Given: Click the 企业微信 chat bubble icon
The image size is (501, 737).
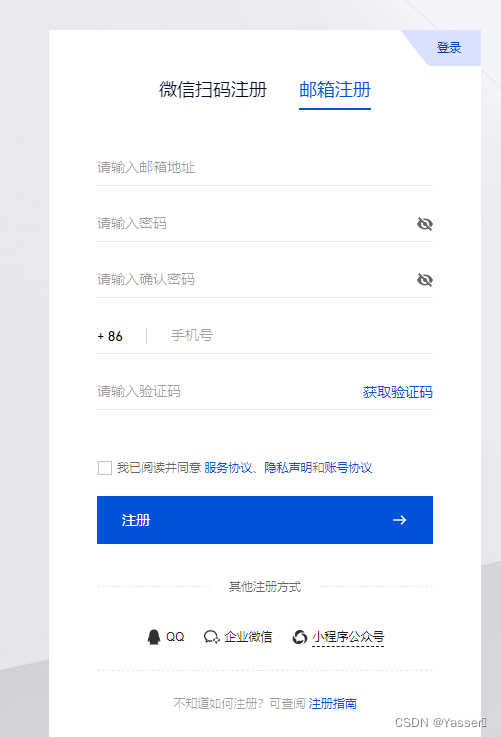Looking at the screenshot, I should coord(211,637).
